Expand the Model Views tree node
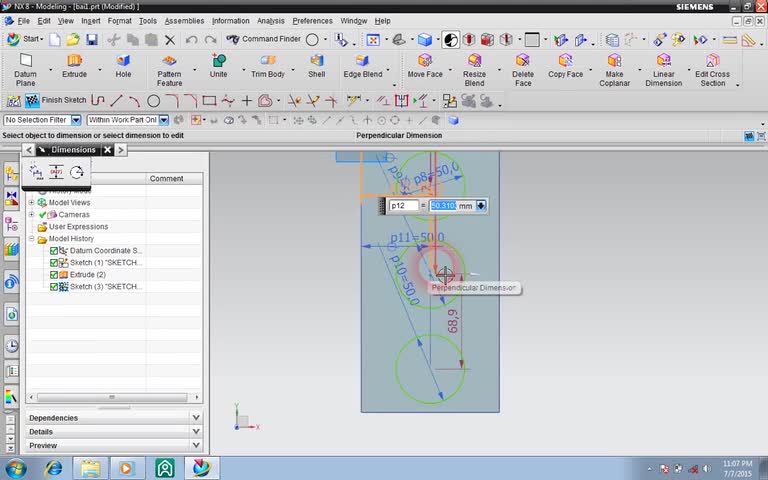Image resolution: width=768 pixels, height=480 pixels. (31, 203)
